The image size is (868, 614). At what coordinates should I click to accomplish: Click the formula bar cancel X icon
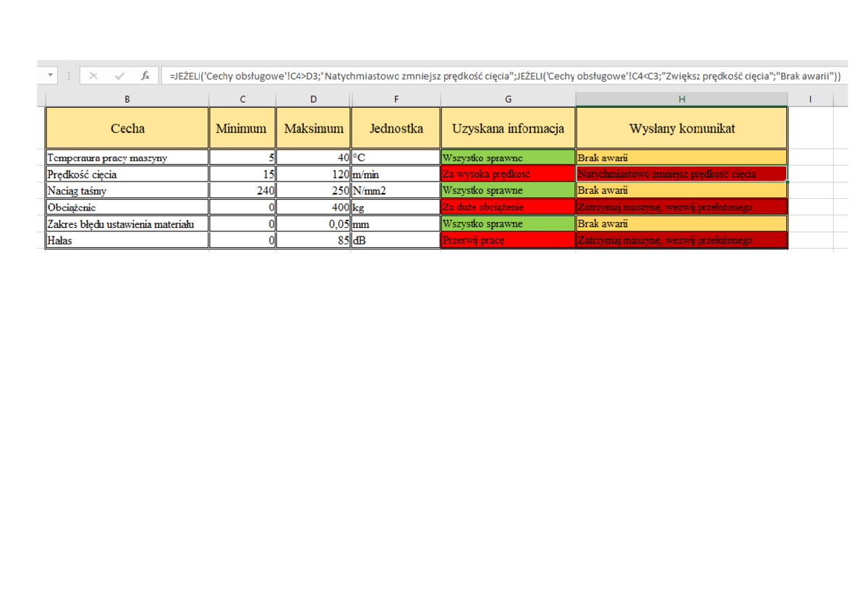click(x=93, y=75)
